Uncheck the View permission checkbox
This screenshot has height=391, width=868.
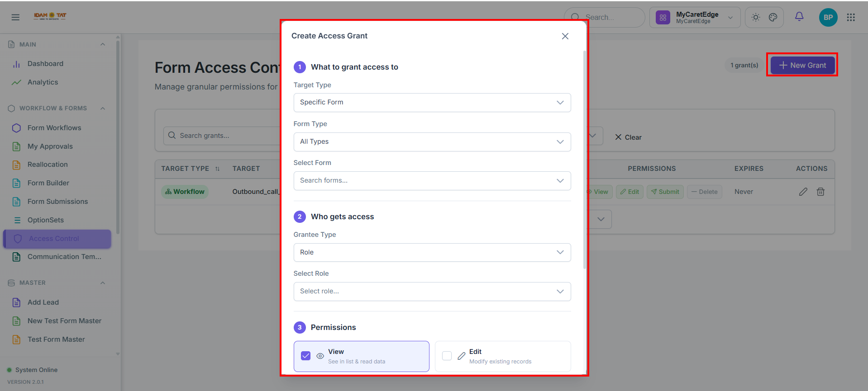306,356
